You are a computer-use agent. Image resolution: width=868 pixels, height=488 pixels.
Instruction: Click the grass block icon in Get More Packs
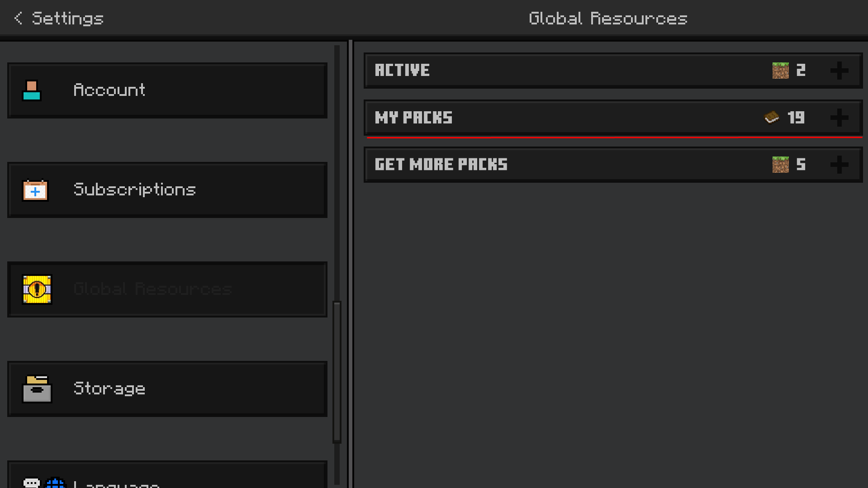coord(780,165)
